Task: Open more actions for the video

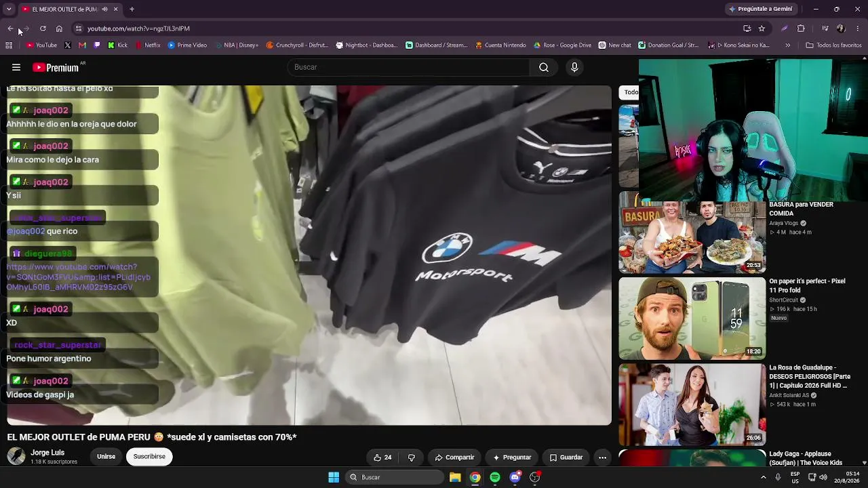Action: (602, 457)
